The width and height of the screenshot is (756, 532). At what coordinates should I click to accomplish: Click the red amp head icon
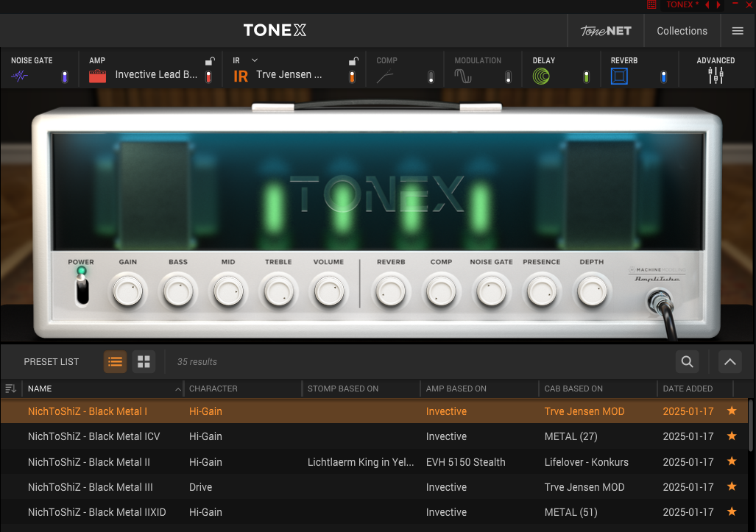pos(97,76)
